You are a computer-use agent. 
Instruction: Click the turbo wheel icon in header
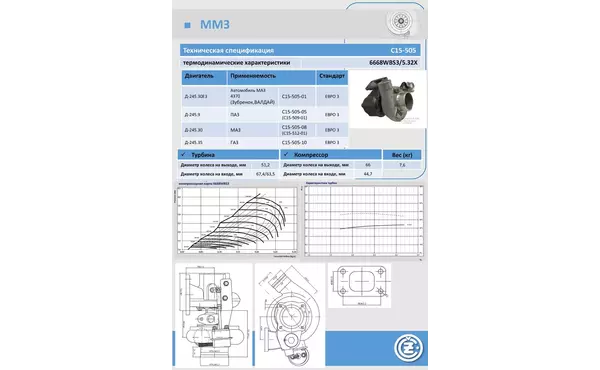(401, 22)
